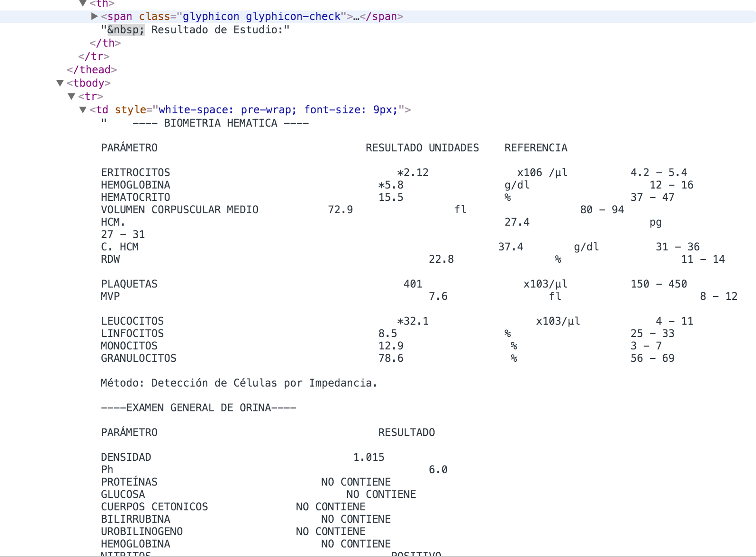
Task: Click 'Método: Detección de Células por Impedancia.'
Action: coord(239,383)
